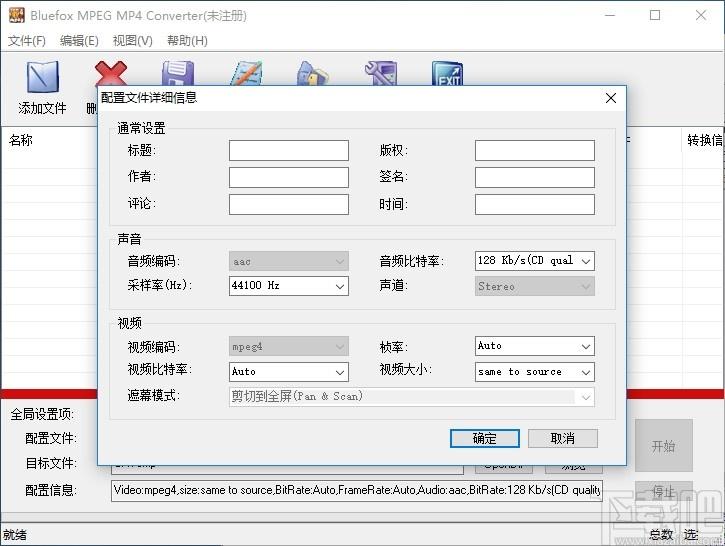
Task: Expand the 帧率 Auto dropdown
Action: pyautogui.click(x=535, y=346)
